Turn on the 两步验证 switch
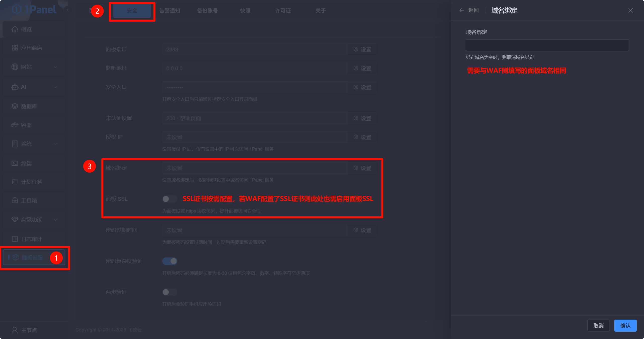This screenshot has width=644, height=339. click(x=170, y=292)
